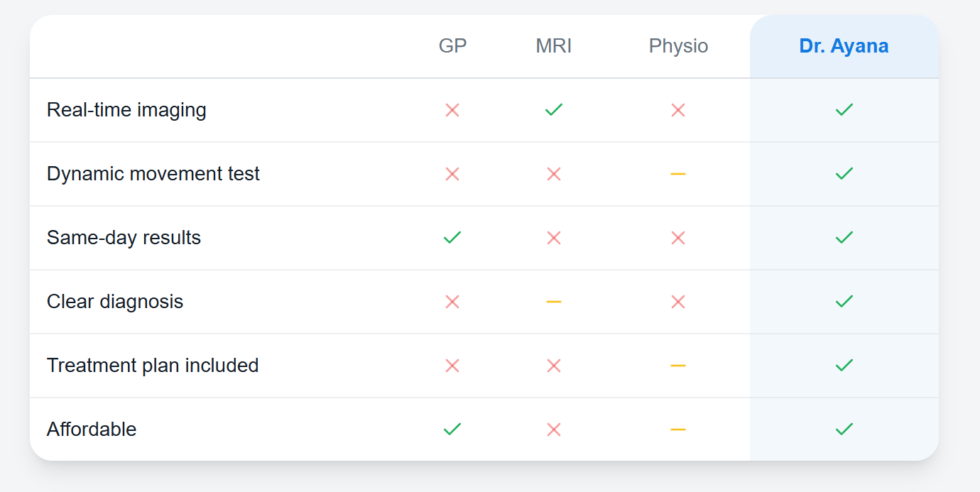The width and height of the screenshot is (980, 492).
Task: Select the GP column header
Action: coord(453,46)
